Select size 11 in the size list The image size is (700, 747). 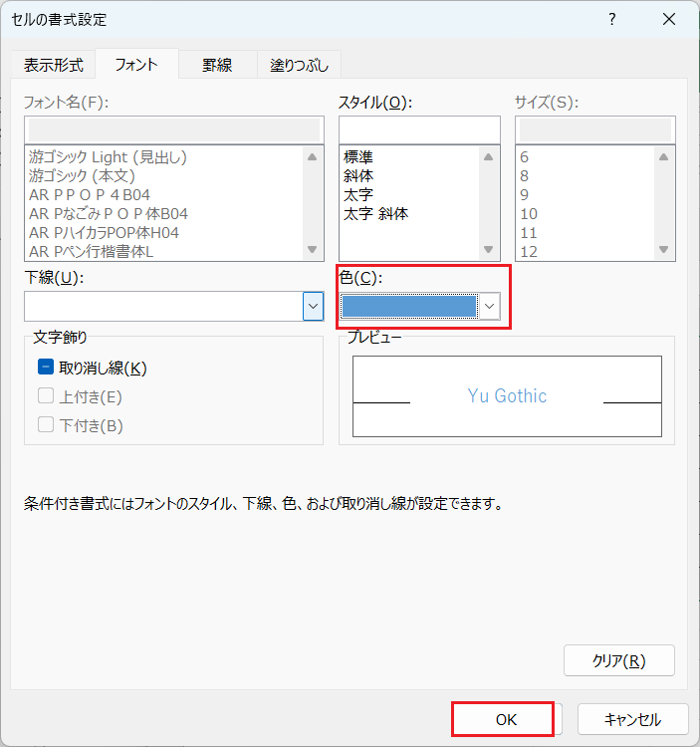[x=529, y=232]
